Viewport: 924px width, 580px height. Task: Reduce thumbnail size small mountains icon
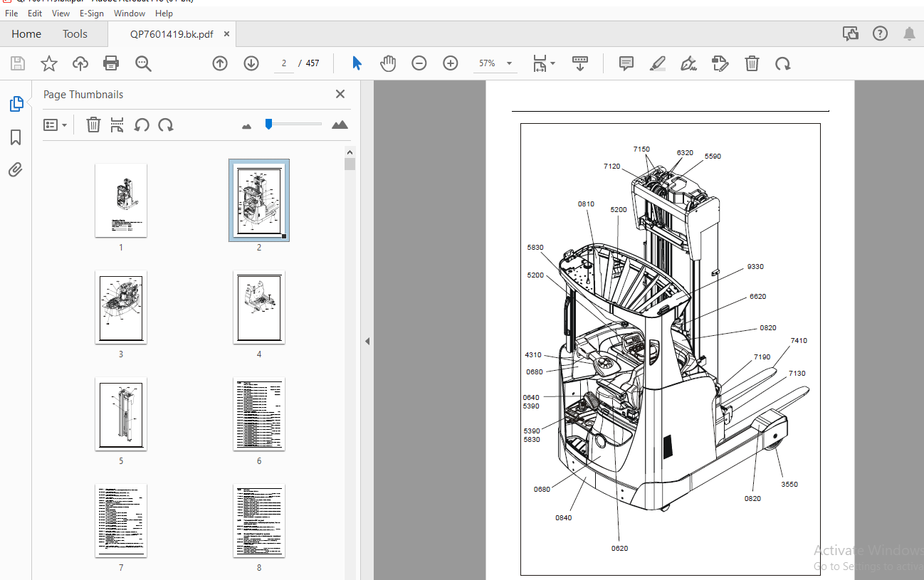pos(247,126)
